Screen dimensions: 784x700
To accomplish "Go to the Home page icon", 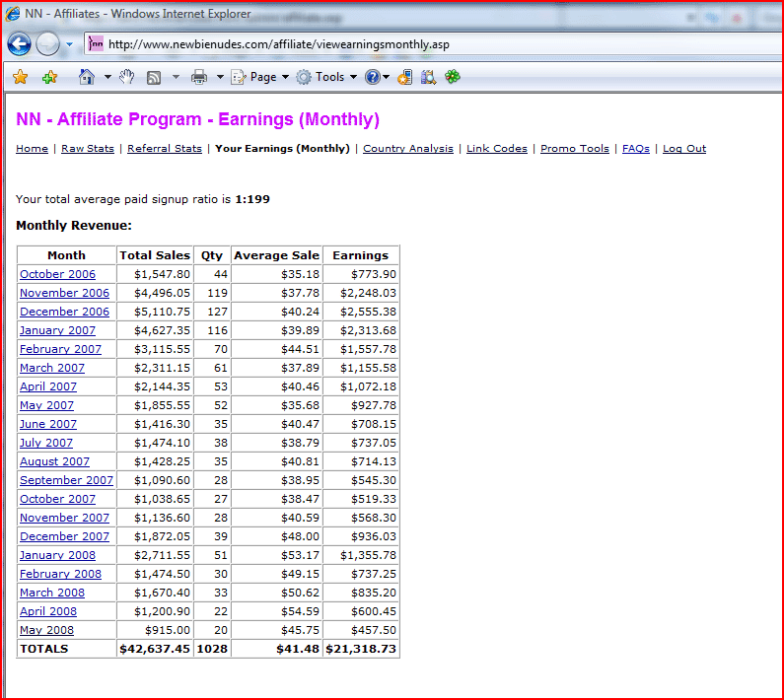I will [x=87, y=77].
